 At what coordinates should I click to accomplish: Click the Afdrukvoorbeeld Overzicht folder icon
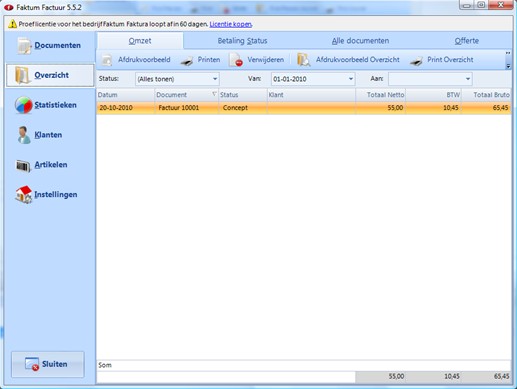[303, 60]
